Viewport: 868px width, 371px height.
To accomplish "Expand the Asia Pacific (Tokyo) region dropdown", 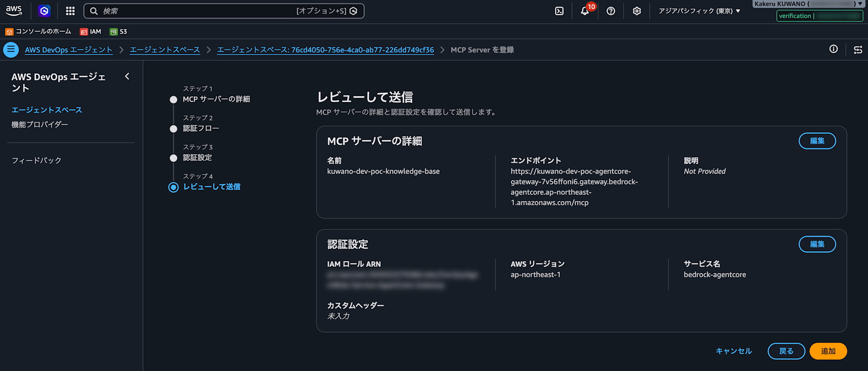I will click(699, 11).
